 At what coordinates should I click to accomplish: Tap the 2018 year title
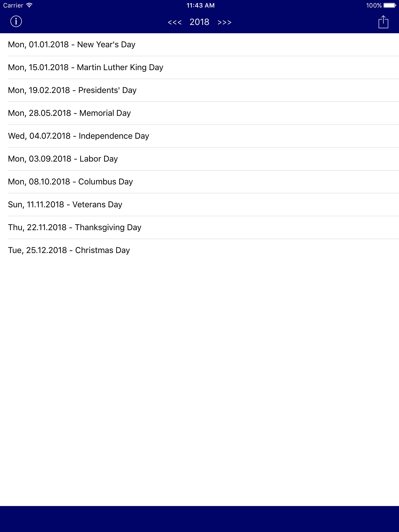(x=199, y=22)
